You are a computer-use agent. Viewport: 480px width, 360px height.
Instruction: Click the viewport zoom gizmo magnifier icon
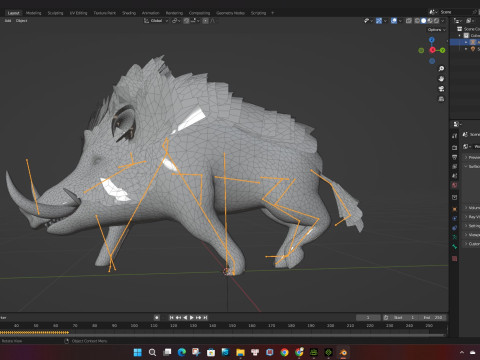pyautogui.click(x=441, y=68)
